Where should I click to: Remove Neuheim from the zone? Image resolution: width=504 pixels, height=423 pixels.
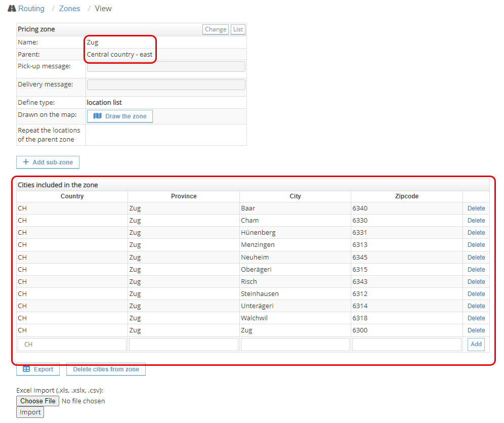[476, 258]
